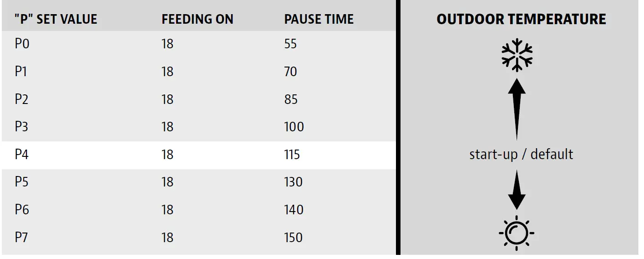Click the OUTDOOR TEMPERATURE heading
This screenshot has width=644, height=259.
[x=521, y=19]
